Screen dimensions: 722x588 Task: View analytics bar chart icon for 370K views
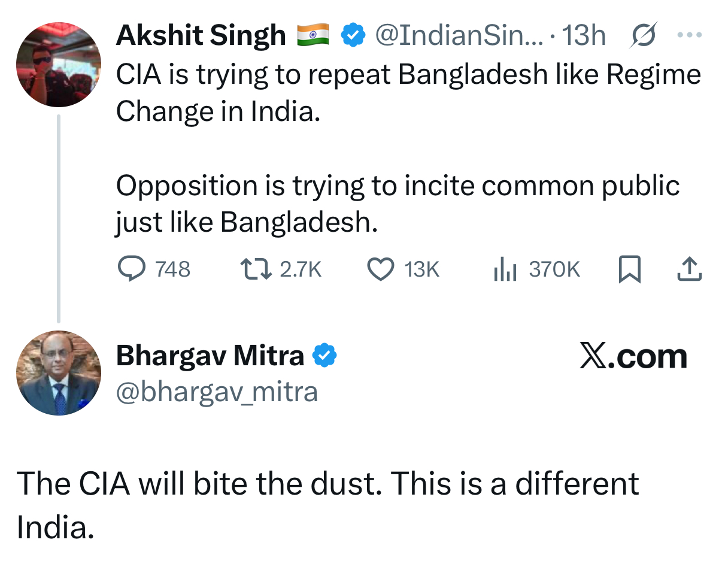[505, 269]
